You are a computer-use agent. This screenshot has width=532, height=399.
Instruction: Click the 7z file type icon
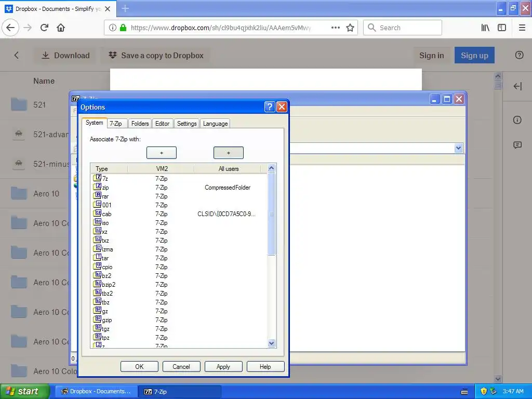(97, 178)
